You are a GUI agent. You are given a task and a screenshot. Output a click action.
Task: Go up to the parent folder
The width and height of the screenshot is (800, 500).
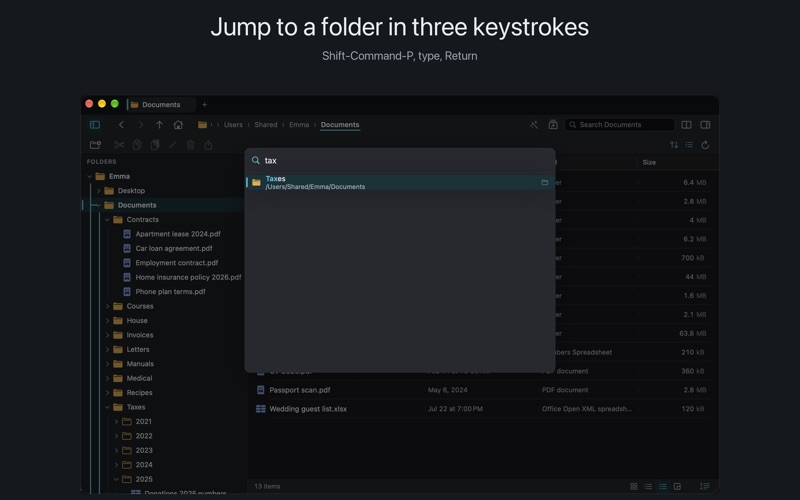pos(159,124)
